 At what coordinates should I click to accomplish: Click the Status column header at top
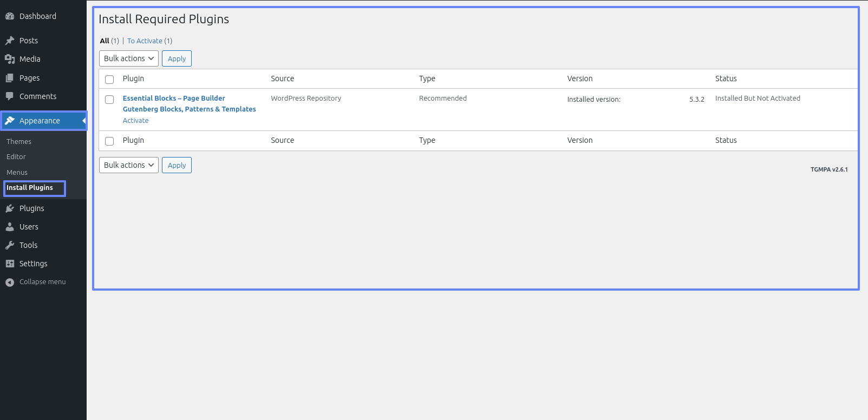(726, 78)
